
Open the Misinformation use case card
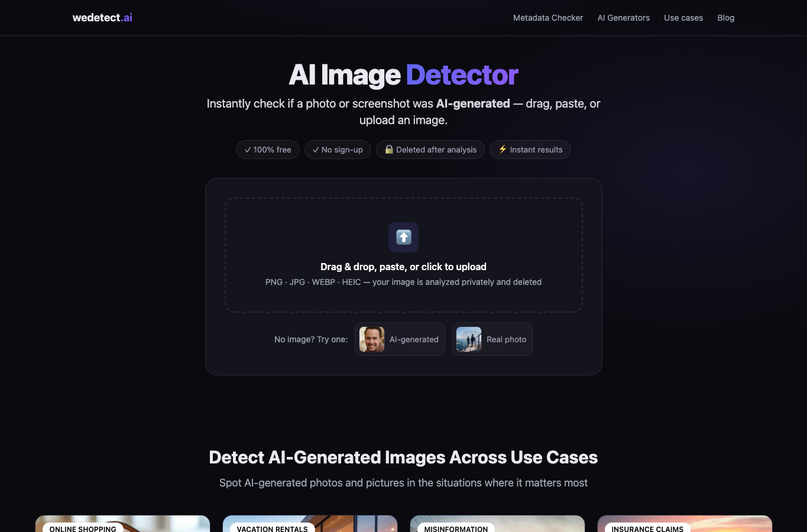[497, 524]
